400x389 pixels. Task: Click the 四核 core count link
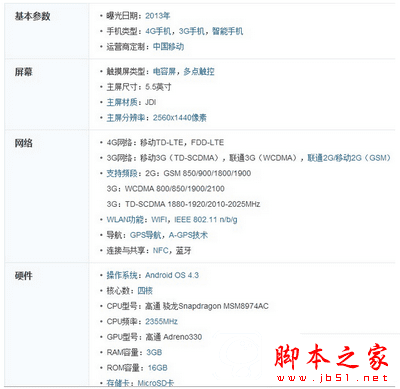(145, 291)
